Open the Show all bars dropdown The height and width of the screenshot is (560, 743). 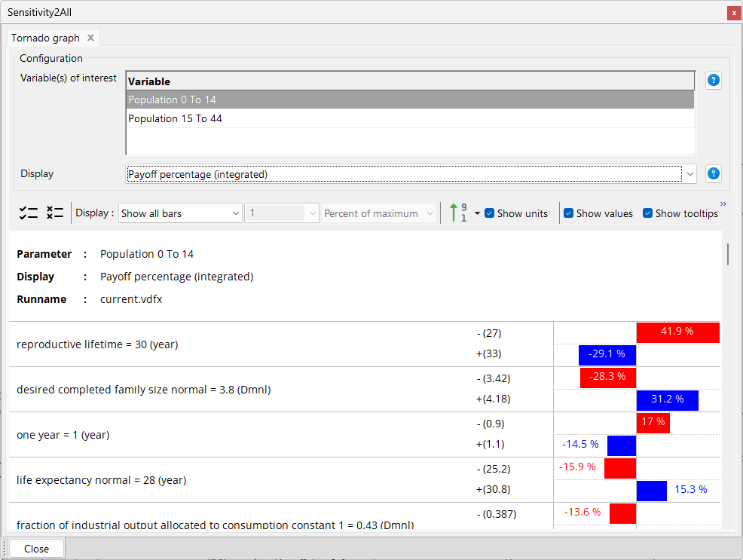click(180, 213)
